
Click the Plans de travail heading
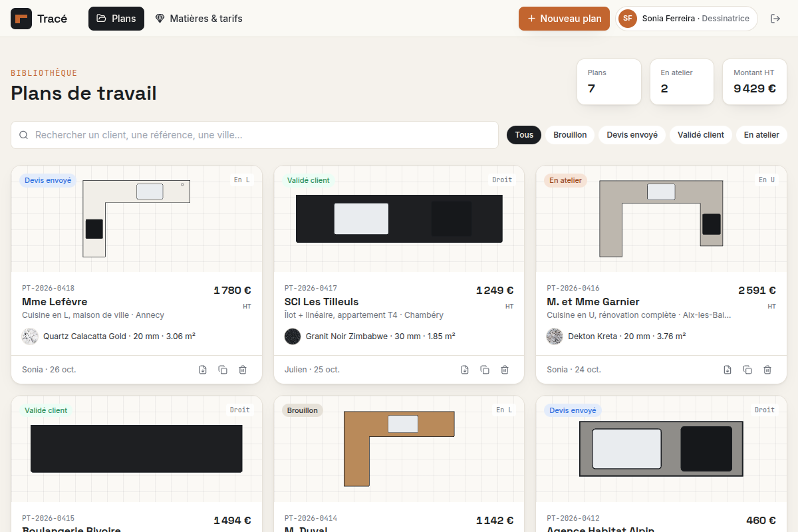tap(84, 93)
